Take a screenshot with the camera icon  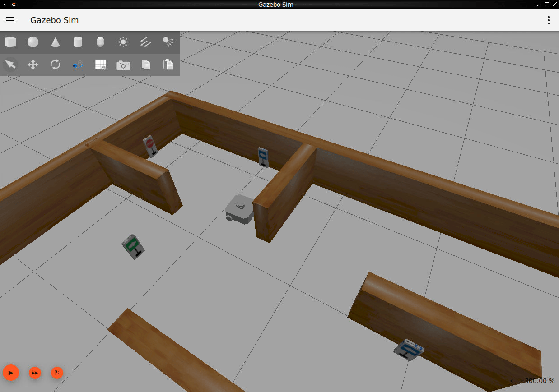click(123, 65)
